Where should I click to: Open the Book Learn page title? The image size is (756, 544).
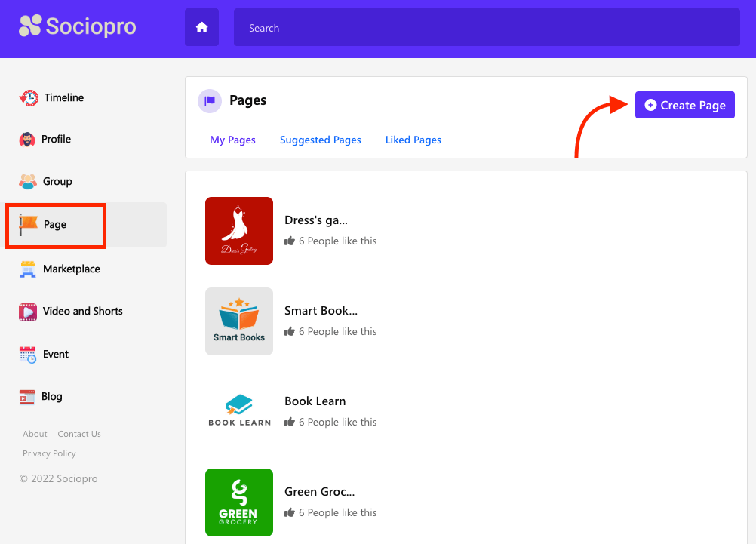[315, 401]
